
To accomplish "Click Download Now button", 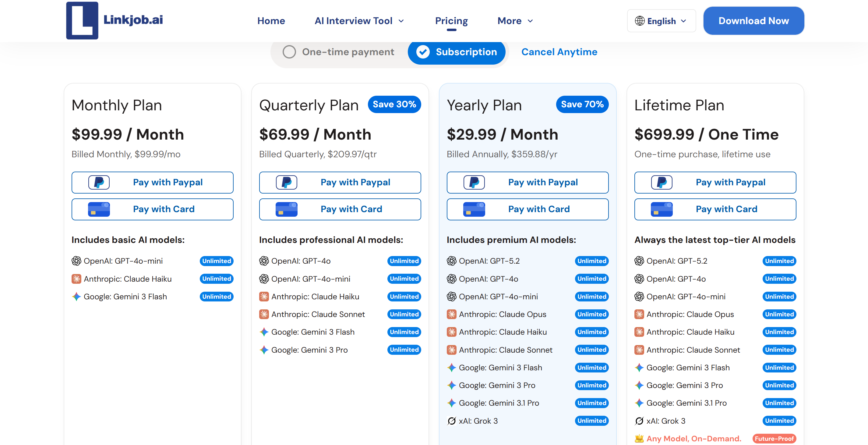I will click(754, 21).
